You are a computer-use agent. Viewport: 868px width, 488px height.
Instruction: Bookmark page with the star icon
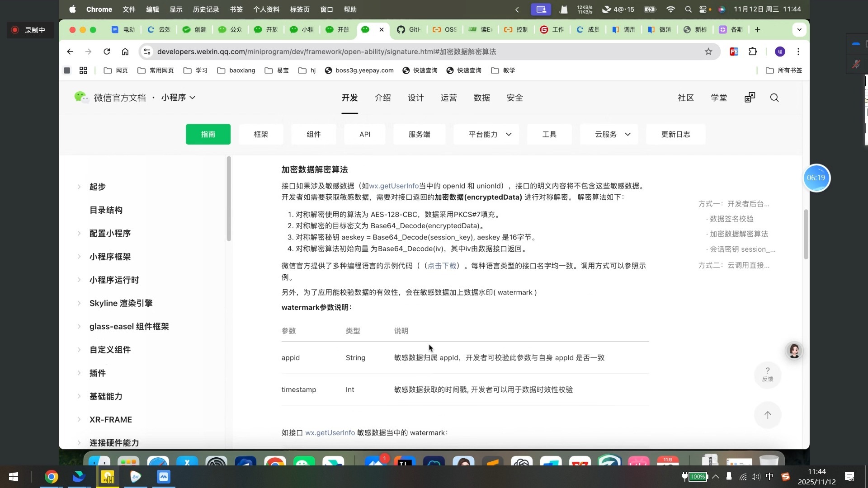pyautogui.click(x=708, y=52)
